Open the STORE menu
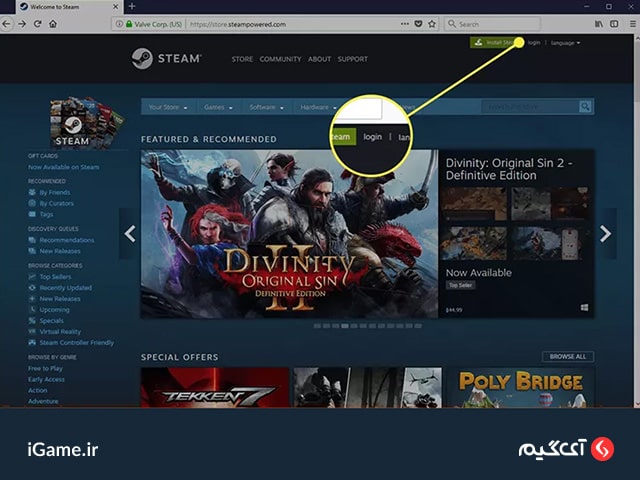The height and width of the screenshot is (480, 640). 242,59
